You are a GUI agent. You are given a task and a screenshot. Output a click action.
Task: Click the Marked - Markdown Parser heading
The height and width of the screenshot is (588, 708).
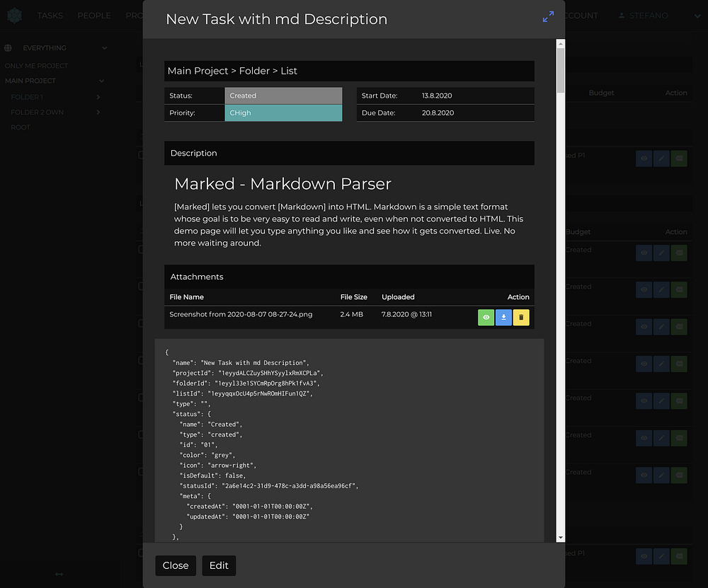coord(282,184)
